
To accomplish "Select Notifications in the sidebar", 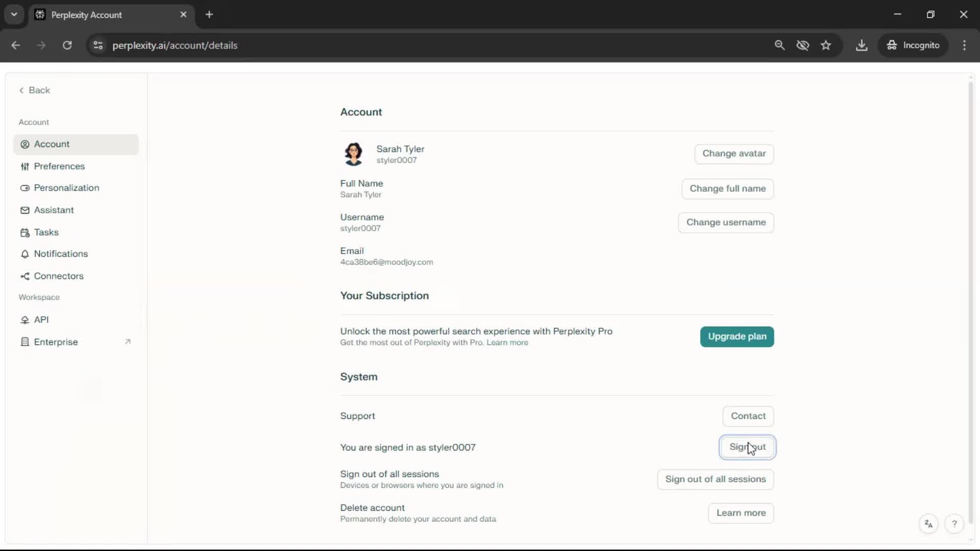I will point(61,254).
